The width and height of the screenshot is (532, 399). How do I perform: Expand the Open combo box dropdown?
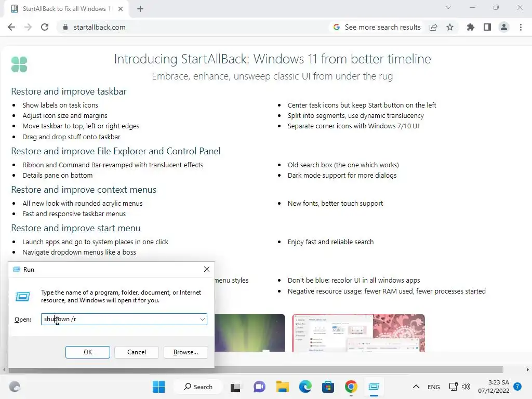click(x=202, y=320)
